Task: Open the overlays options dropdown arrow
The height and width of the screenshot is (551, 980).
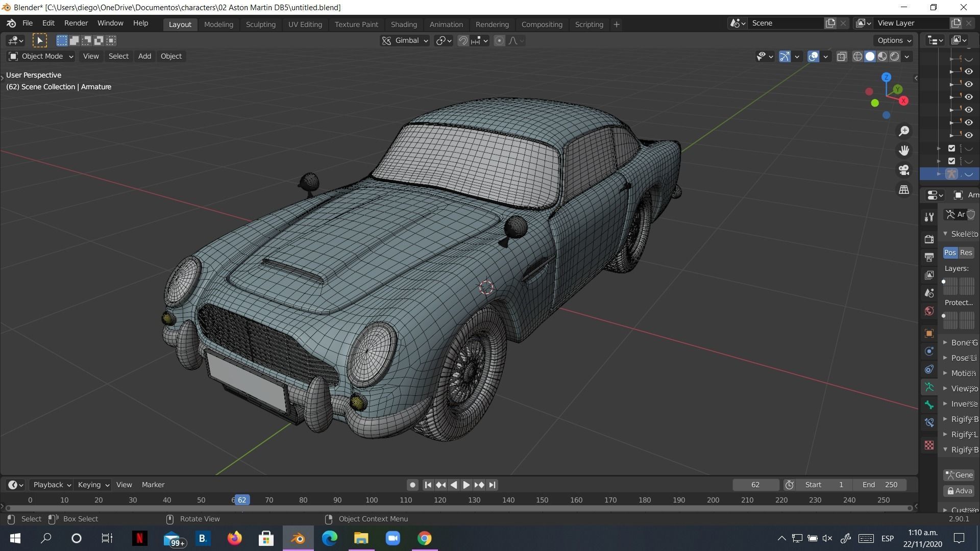Action: tap(825, 57)
